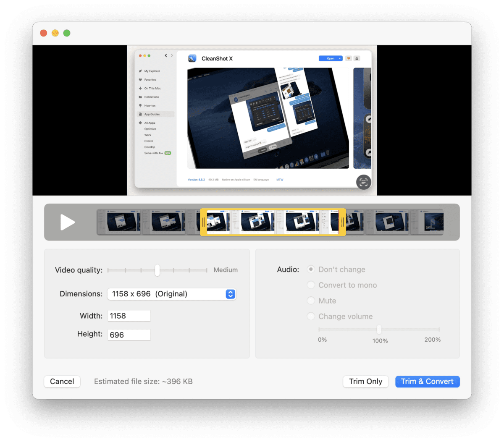
Task: Select Collections in preview sidebar
Action: (x=152, y=97)
